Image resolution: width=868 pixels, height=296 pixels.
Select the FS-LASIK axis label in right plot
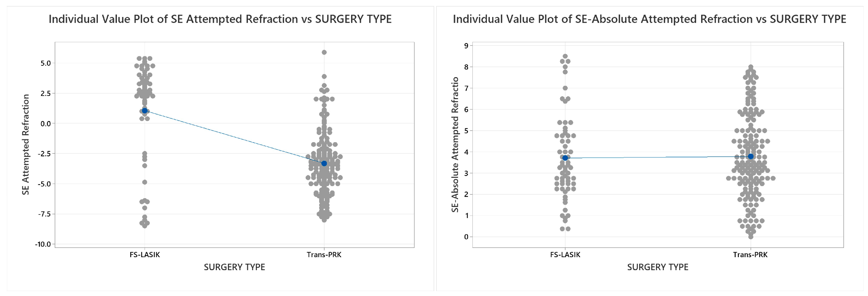coord(565,255)
